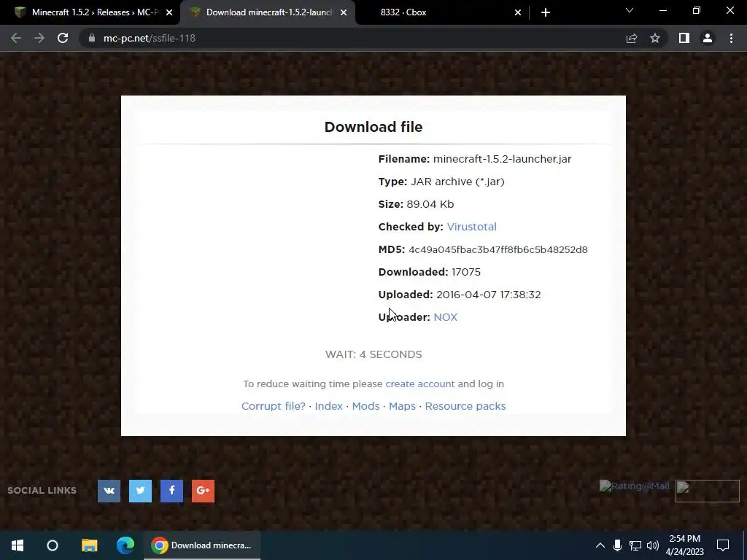The width and height of the screenshot is (747, 560).
Task: Open Chrome's three-dot menu
Action: click(x=731, y=38)
